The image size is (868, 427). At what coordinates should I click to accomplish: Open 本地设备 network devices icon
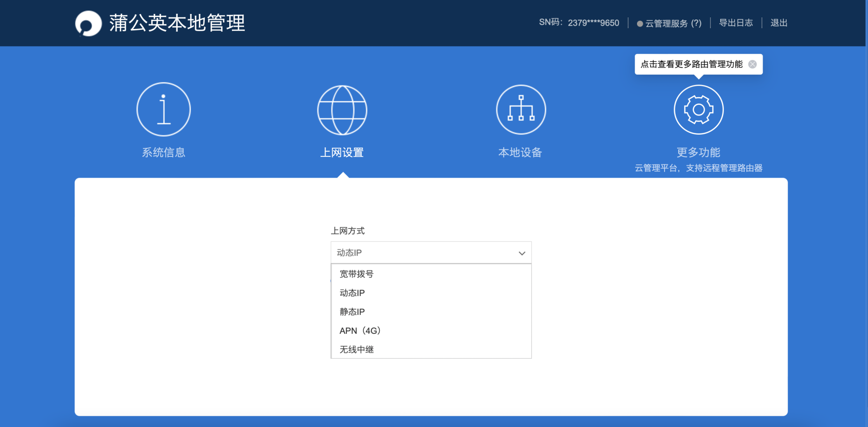point(520,109)
